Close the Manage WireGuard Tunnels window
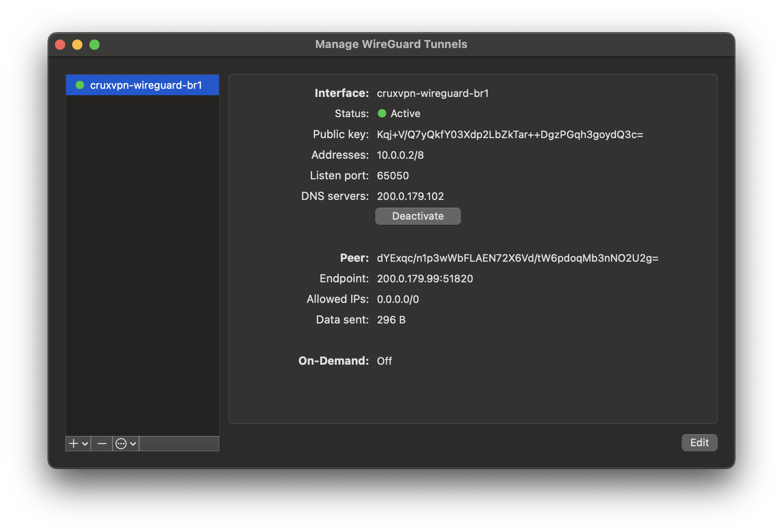 pyautogui.click(x=61, y=45)
